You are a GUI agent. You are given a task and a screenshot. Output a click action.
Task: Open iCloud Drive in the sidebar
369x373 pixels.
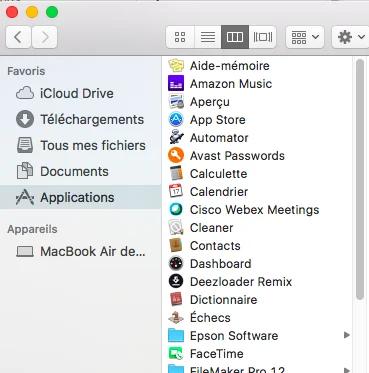(x=80, y=93)
